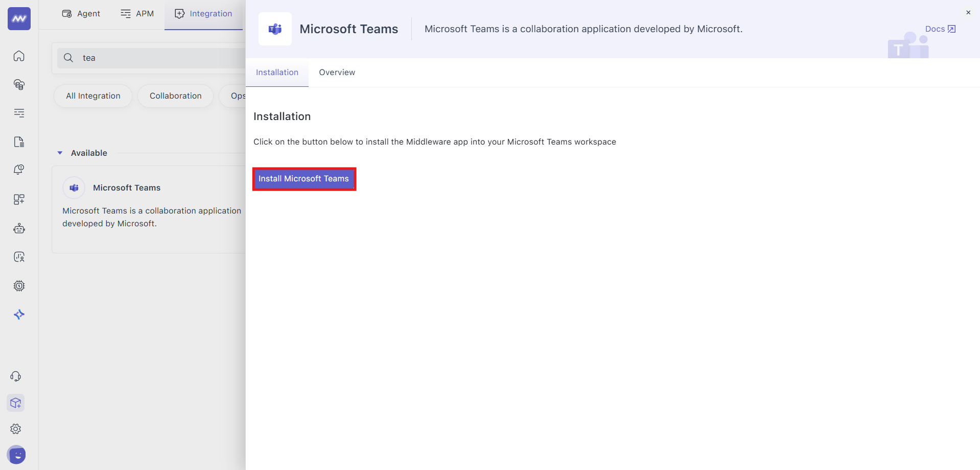Open the Reports document icon in the sidebar
980x470 pixels.
19,142
